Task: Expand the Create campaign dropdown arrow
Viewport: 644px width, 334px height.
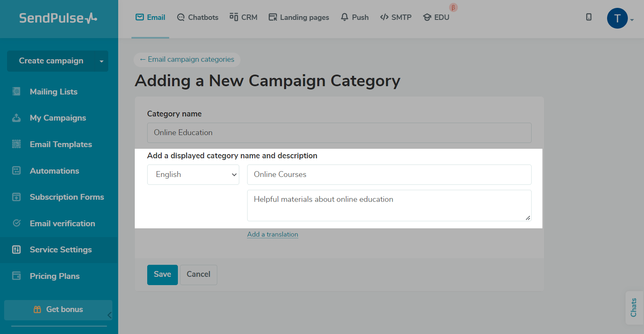Action: click(x=101, y=61)
